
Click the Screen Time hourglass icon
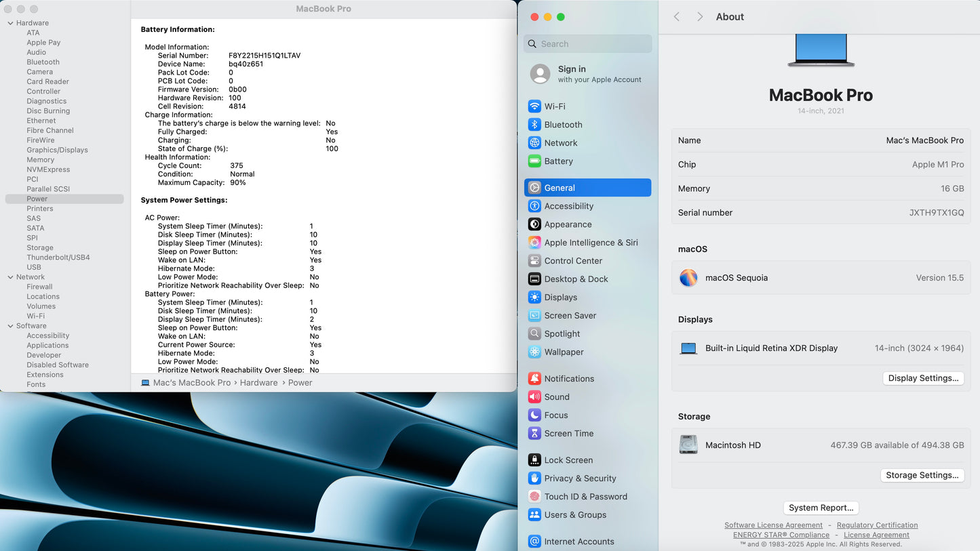(x=534, y=434)
